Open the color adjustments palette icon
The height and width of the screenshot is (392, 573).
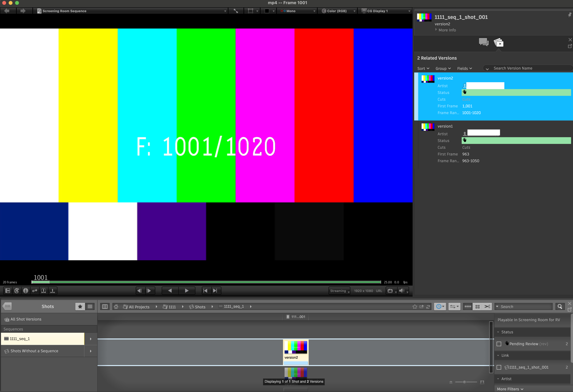click(17, 291)
